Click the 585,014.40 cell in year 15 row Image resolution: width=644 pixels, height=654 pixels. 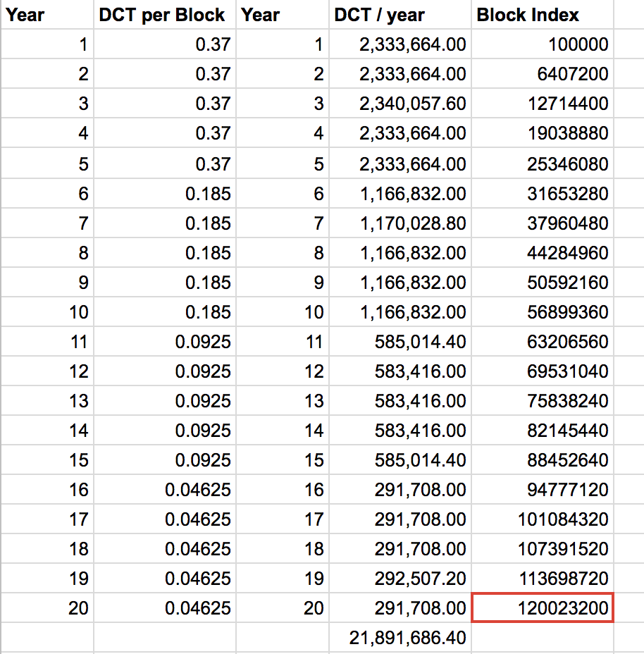(x=400, y=460)
